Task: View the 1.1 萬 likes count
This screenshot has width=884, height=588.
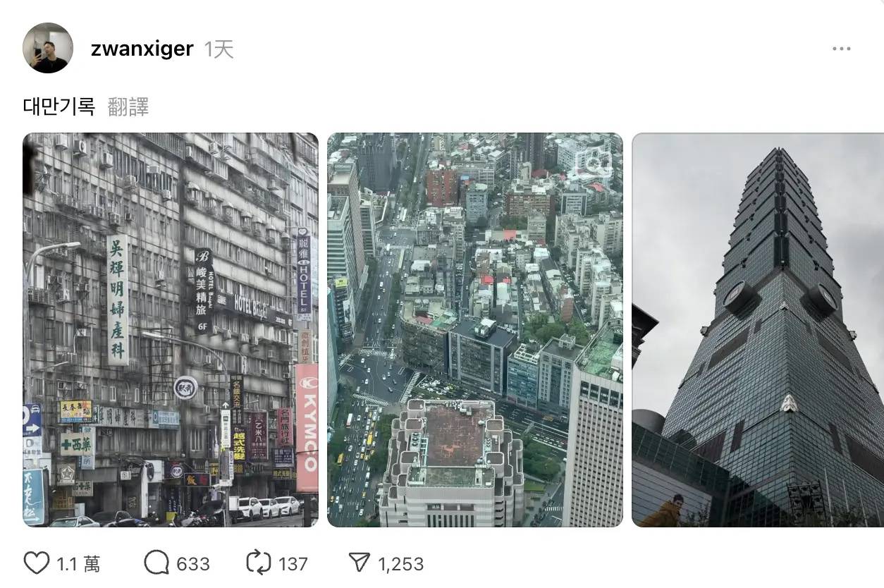Action: pos(78,564)
